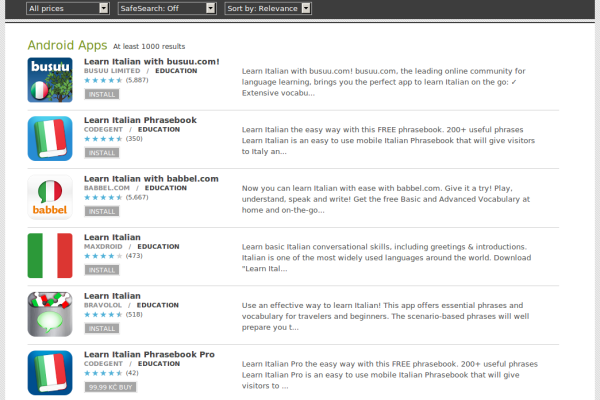Install Learn Italian with busuu.com
The width and height of the screenshot is (600, 400).
coord(102,94)
